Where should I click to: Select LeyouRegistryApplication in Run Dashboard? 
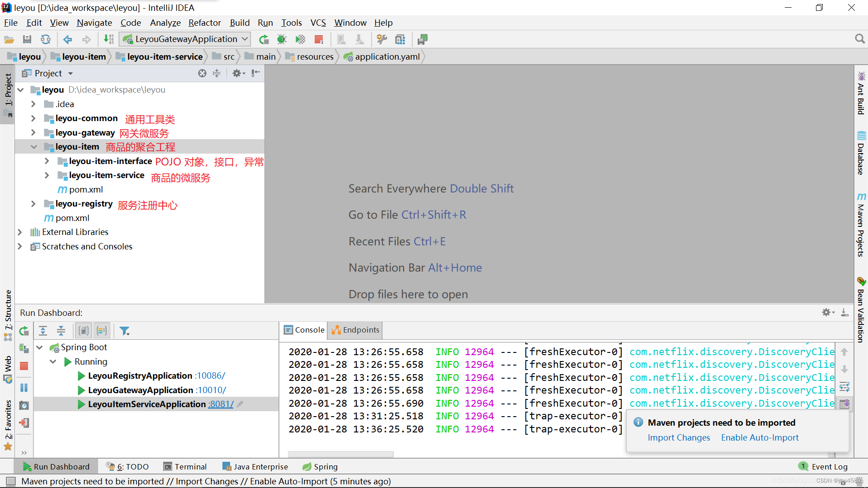140,376
